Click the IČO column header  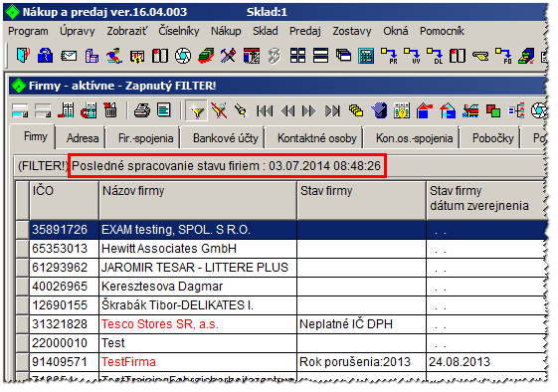point(64,200)
